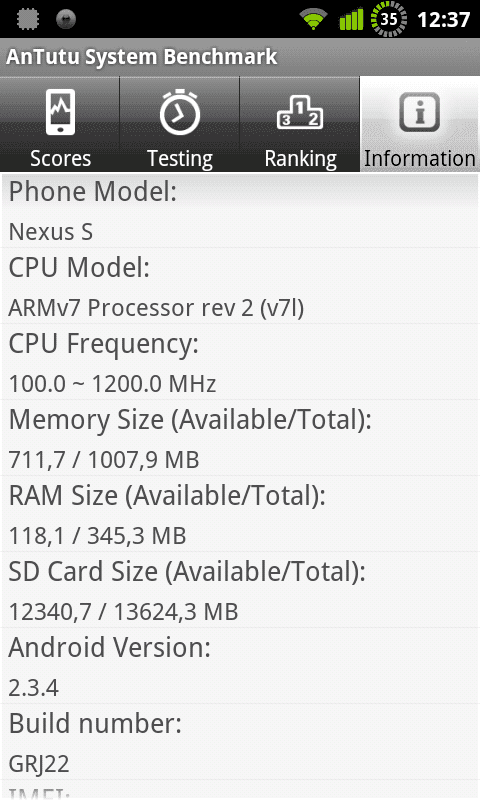This screenshot has width=480, height=800.
Task: Tap the chip notification icon in status bar
Action: [x=28, y=19]
